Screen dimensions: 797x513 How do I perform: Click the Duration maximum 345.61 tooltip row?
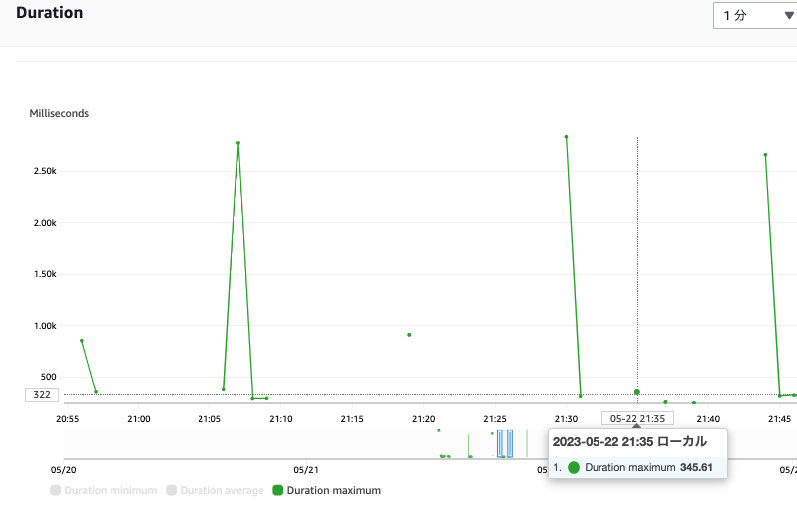tap(638, 467)
